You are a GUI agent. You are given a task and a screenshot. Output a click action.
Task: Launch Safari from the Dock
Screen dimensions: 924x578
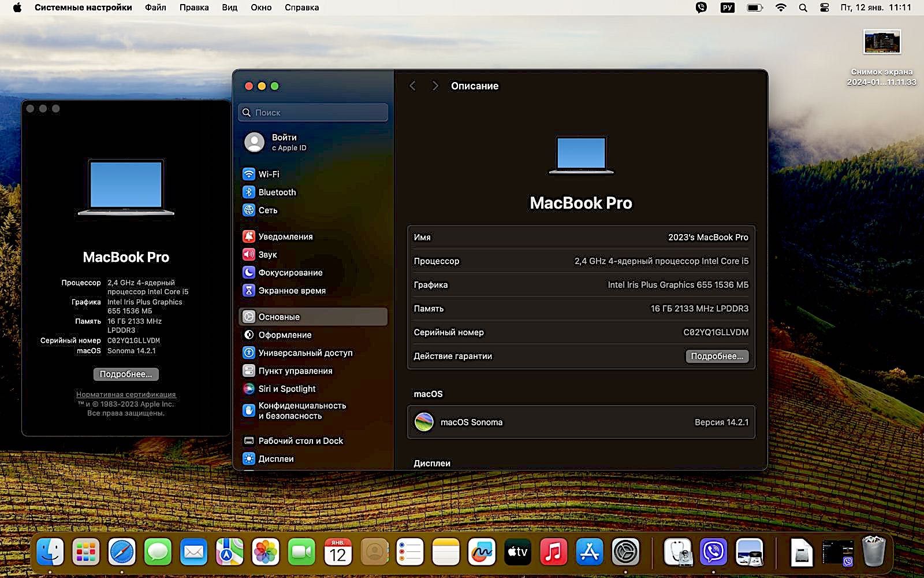pyautogui.click(x=122, y=552)
